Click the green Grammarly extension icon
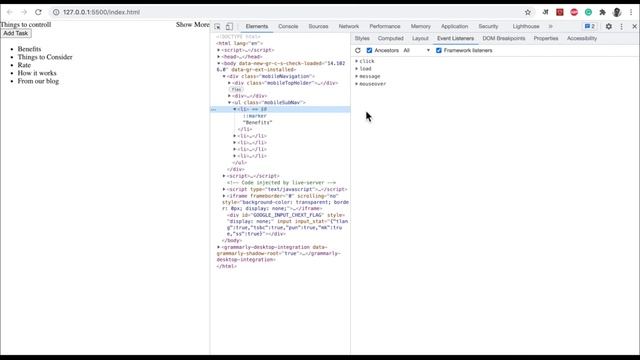This screenshot has width=640, height=360. click(588, 12)
